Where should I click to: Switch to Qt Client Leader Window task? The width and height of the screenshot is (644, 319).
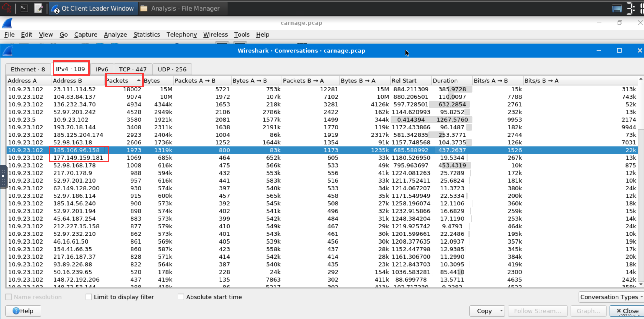tap(94, 8)
